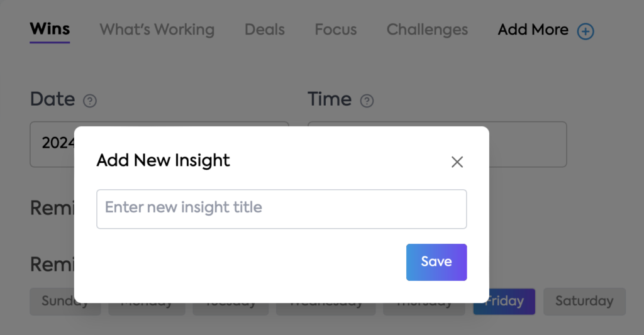Image resolution: width=644 pixels, height=335 pixels.
Task: Focus the new insight title field
Action: tap(281, 209)
